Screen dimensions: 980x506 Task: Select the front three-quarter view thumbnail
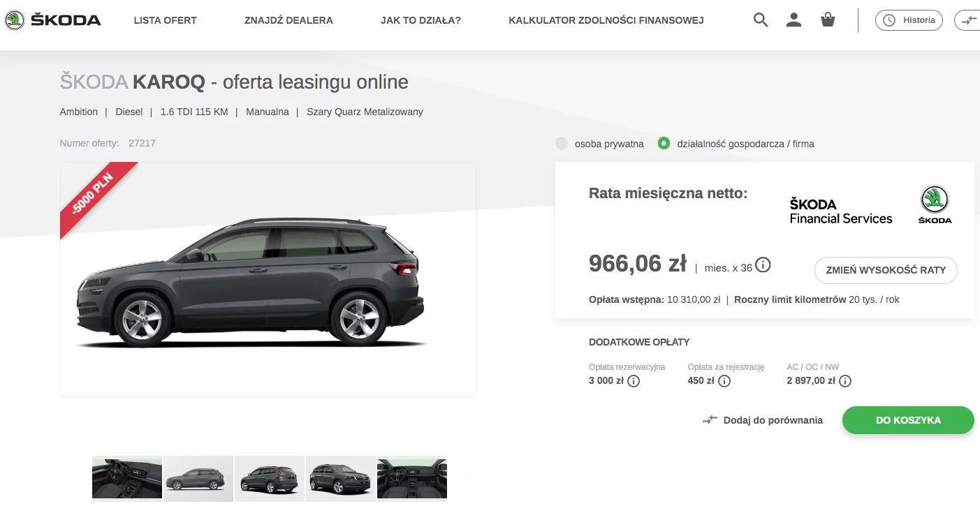tap(341, 479)
